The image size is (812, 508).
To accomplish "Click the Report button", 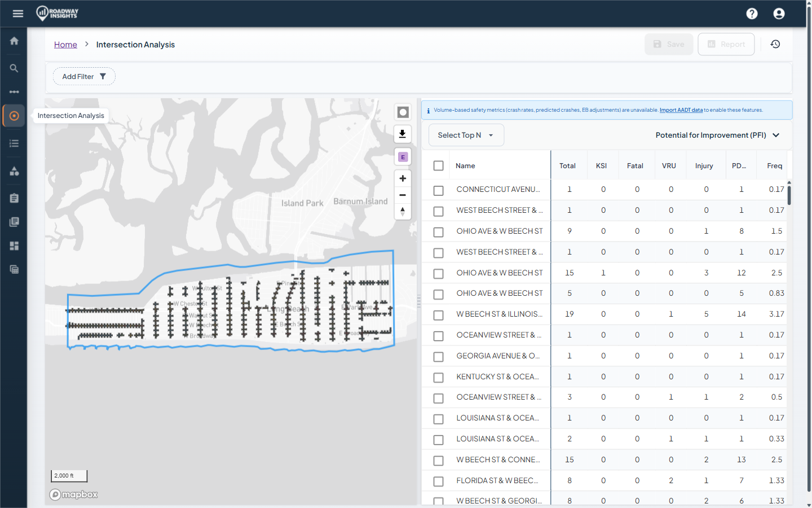I will coord(726,43).
